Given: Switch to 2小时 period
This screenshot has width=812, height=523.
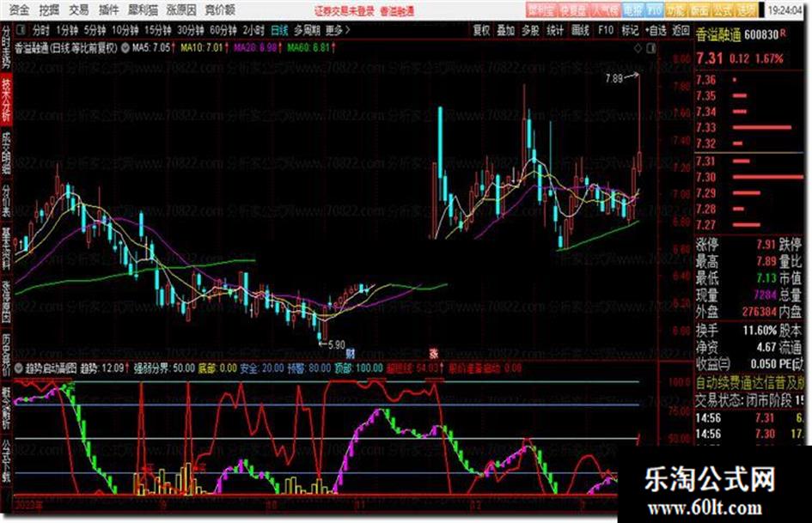Looking at the screenshot, I should [253, 31].
